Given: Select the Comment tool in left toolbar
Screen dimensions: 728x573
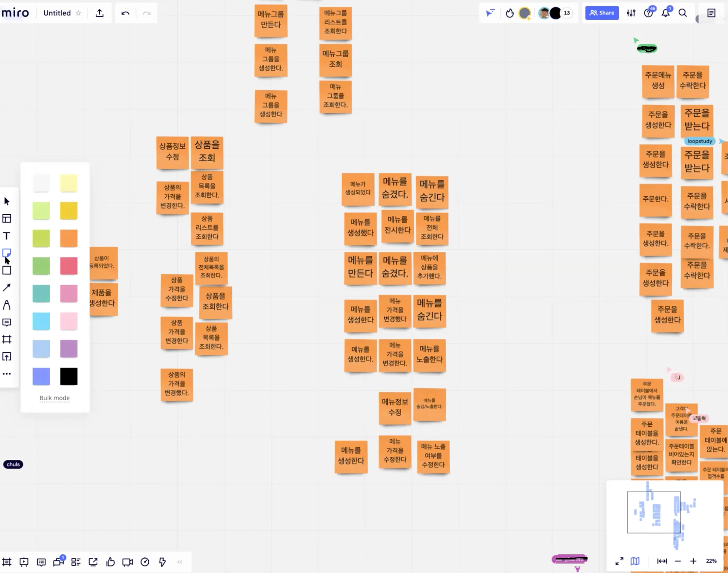Looking at the screenshot, I should (6, 322).
